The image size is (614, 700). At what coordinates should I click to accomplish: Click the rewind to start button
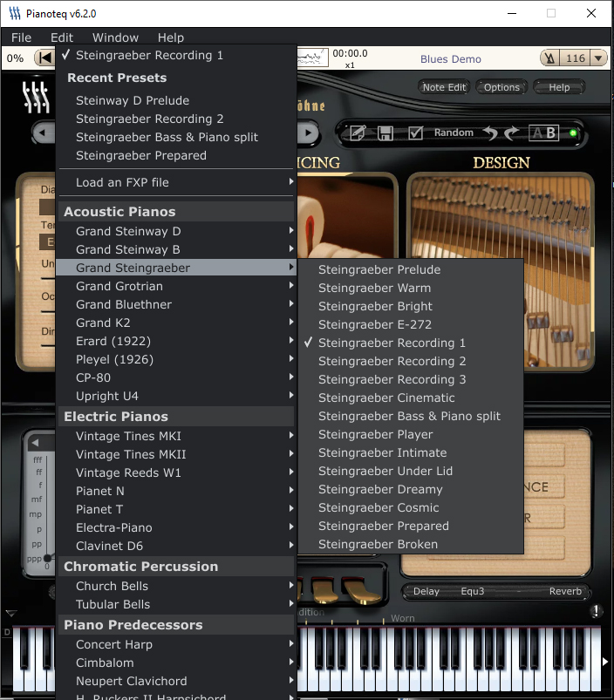[44, 58]
